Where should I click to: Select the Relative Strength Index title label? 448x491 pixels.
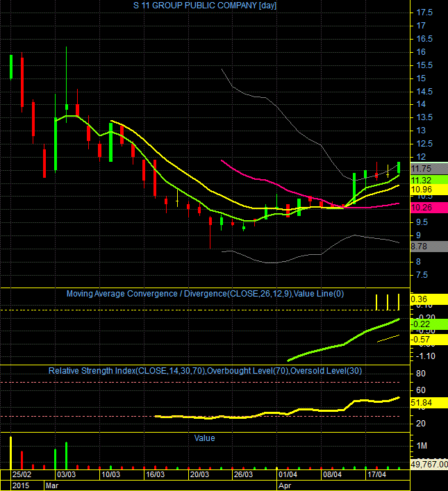[x=205, y=371]
